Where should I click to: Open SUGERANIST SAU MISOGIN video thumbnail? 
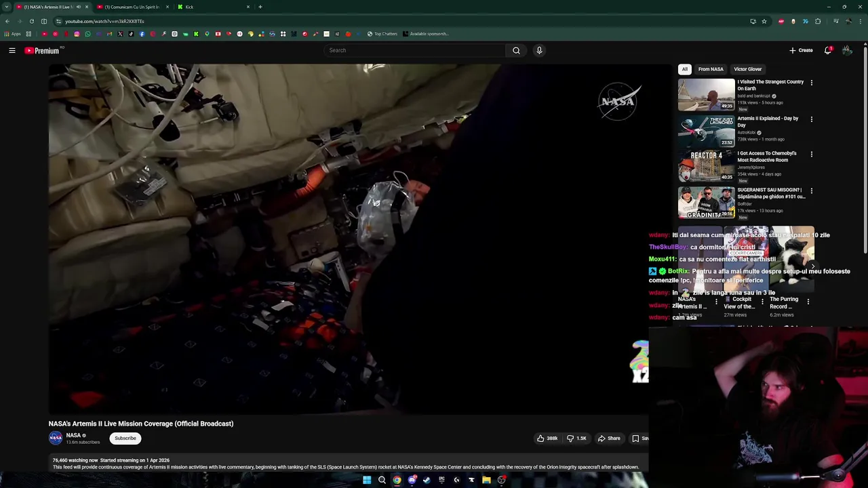point(706,203)
